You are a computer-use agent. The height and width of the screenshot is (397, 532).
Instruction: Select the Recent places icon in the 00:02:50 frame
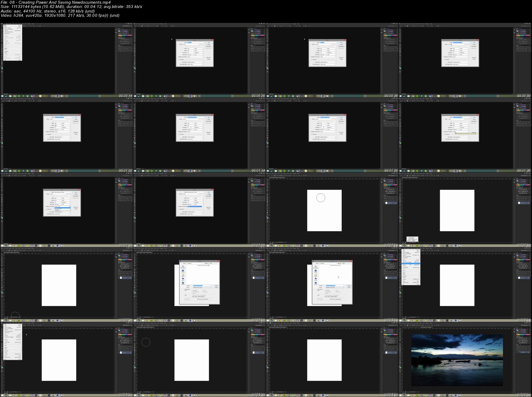183,267
